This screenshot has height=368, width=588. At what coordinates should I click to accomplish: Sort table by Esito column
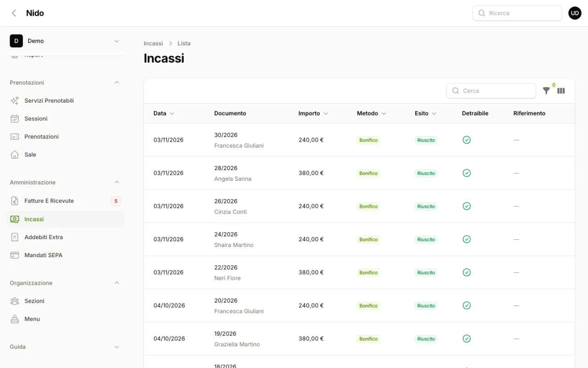pyautogui.click(x=426, y=113)
